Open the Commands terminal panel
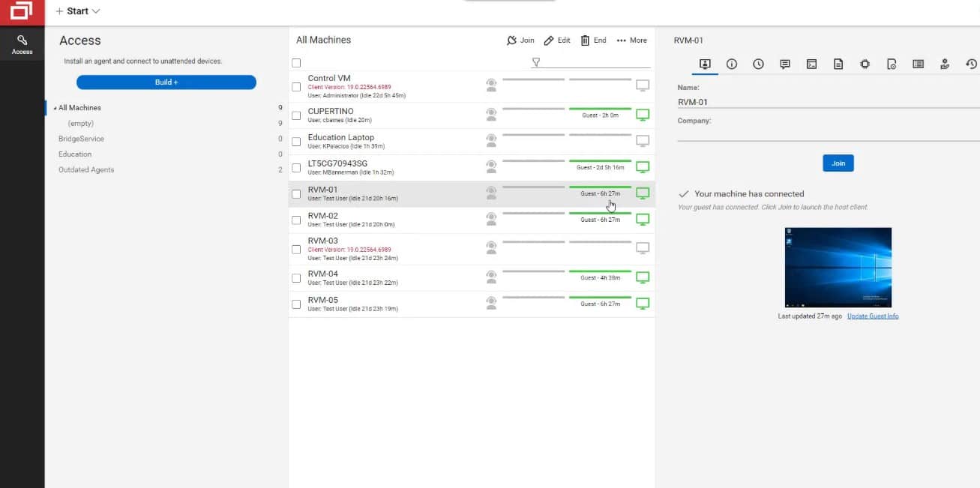 point(811,64)
